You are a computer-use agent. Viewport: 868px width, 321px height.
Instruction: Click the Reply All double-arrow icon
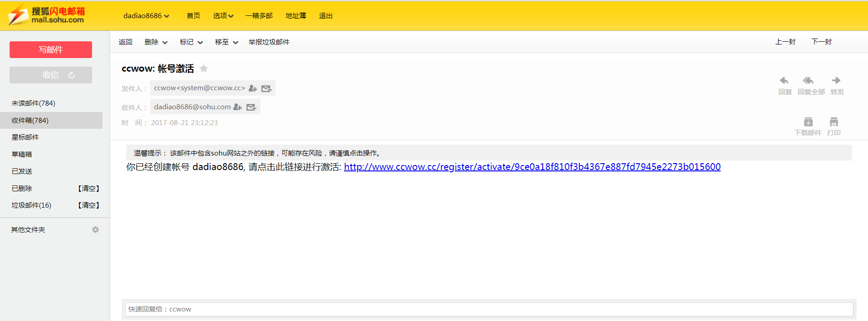point(808,81)
